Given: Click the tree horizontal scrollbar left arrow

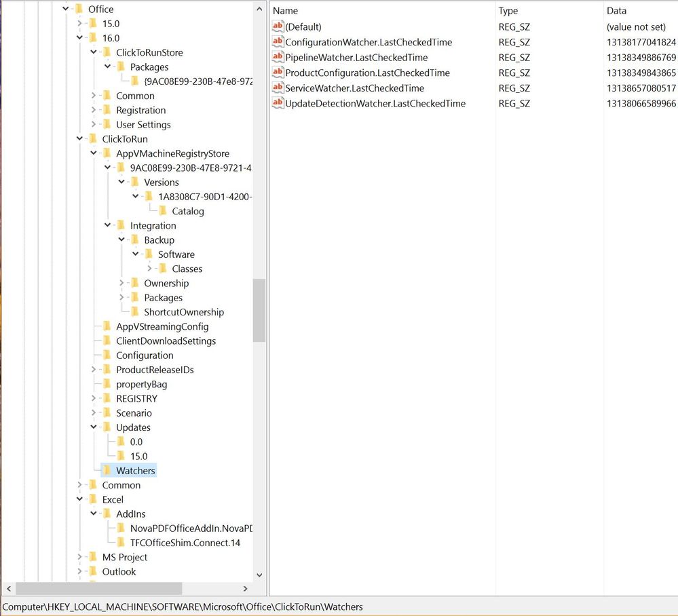Looking at the screenshot, I should coord(9,588).
